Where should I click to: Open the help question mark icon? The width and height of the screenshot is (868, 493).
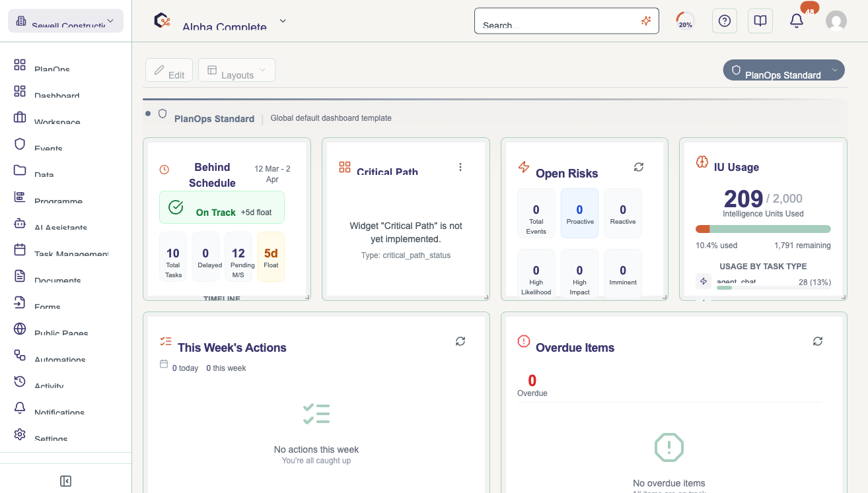tap(725, 21)
